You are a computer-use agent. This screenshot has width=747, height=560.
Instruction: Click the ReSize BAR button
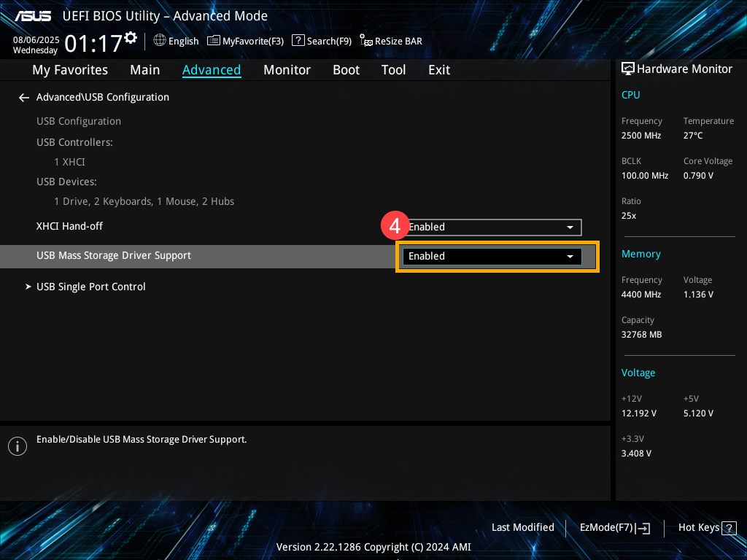point(391,41)
